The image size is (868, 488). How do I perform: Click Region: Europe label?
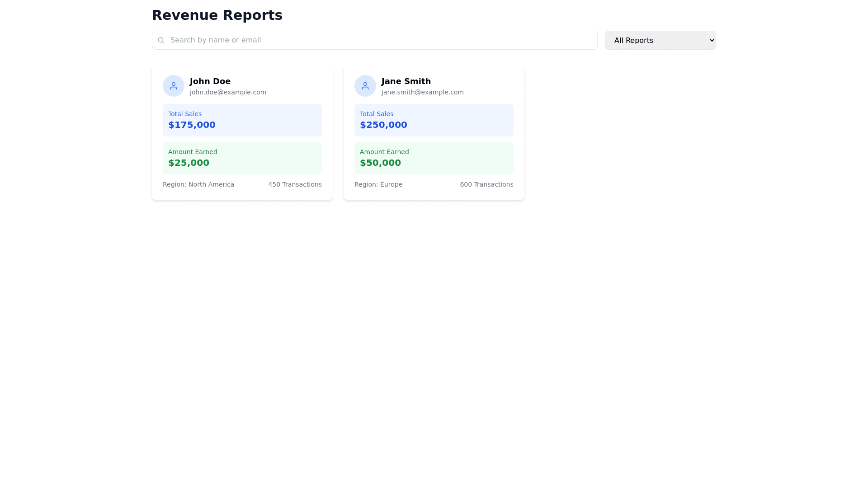tap(378, 184)
